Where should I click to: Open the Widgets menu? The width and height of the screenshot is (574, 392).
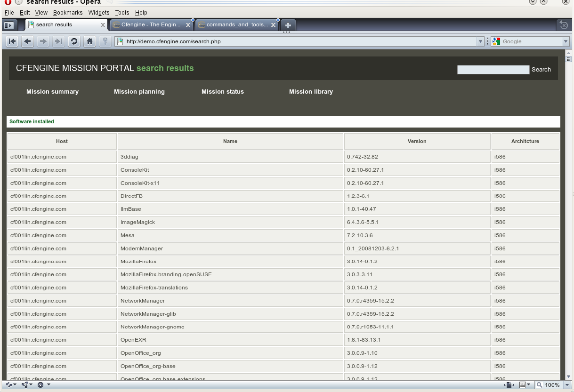click(x=99, y=13)
